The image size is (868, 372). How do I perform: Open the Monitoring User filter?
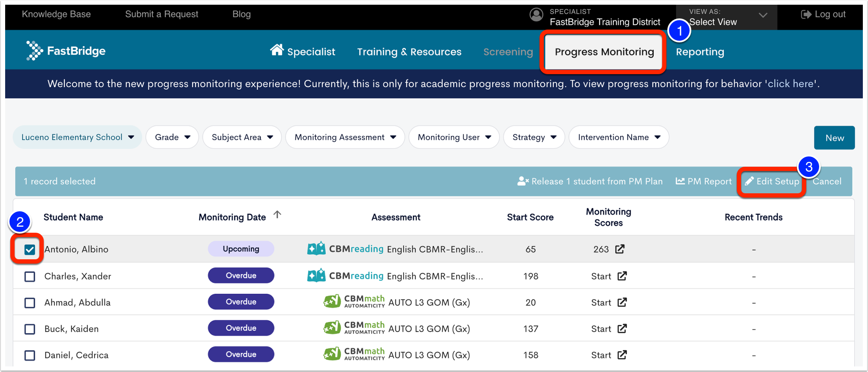coord(454,137)
